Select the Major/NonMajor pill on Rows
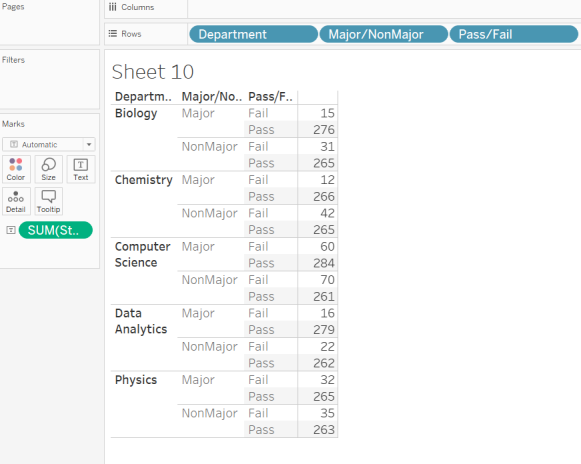Viewport: 581px width, 464px height. click(384, 34)
